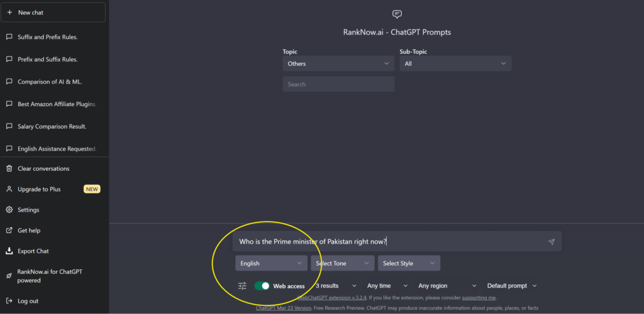Open the Select Style dropdown
The image size is (644, 314).
point(409,263)
